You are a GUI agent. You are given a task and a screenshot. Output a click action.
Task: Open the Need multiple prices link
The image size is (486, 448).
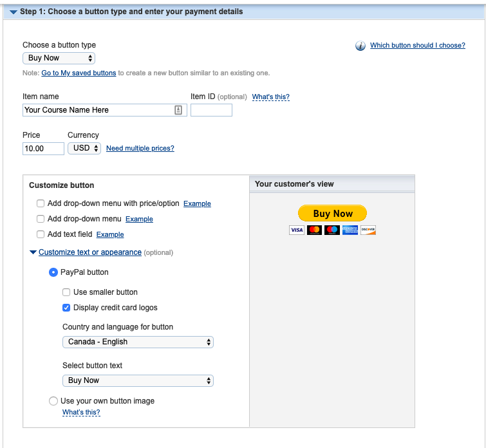tap(140, 148)
